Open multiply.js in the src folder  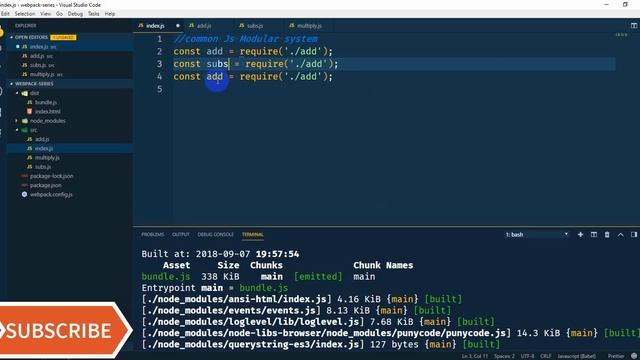tap(69, 158)
